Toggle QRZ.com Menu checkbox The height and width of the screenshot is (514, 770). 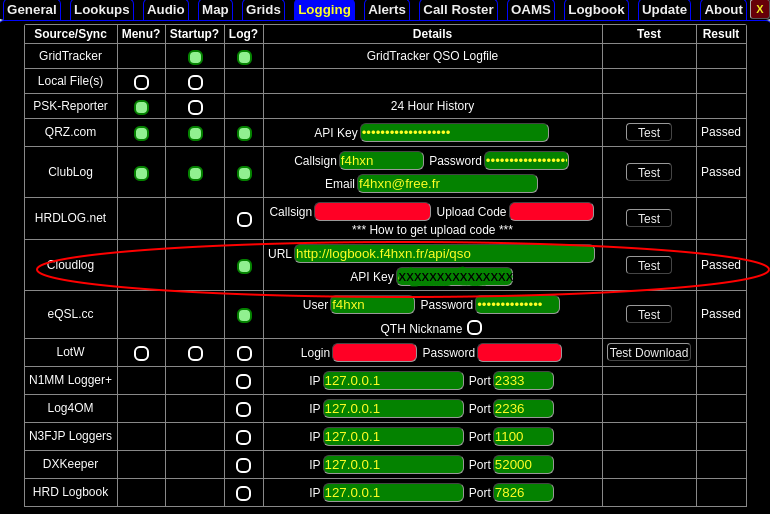click(141, 134)
